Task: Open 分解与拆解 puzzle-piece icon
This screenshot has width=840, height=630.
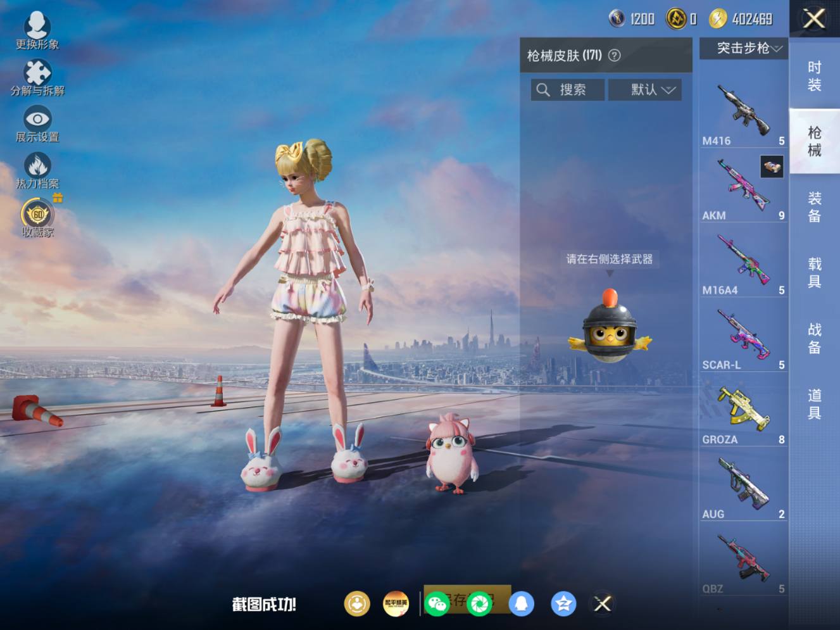Action: click(x=37, y=77)
